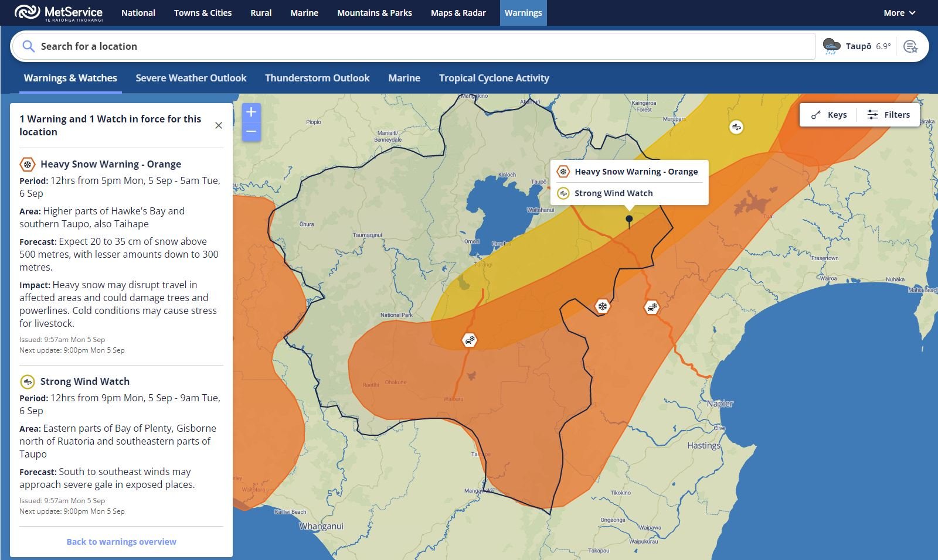Open the top navigation Marine menu

tap(304, 13)
